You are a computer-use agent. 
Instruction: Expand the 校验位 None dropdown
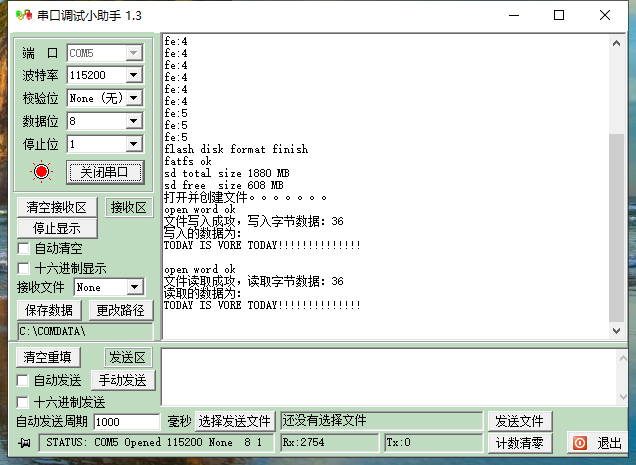[x=133, y=98]
